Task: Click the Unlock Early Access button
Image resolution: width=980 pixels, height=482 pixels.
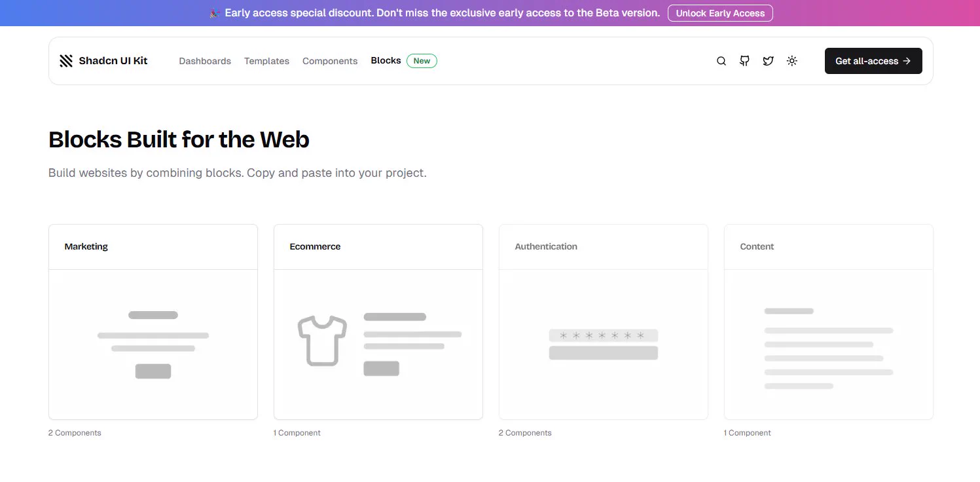Action: [x=720, y=13]
